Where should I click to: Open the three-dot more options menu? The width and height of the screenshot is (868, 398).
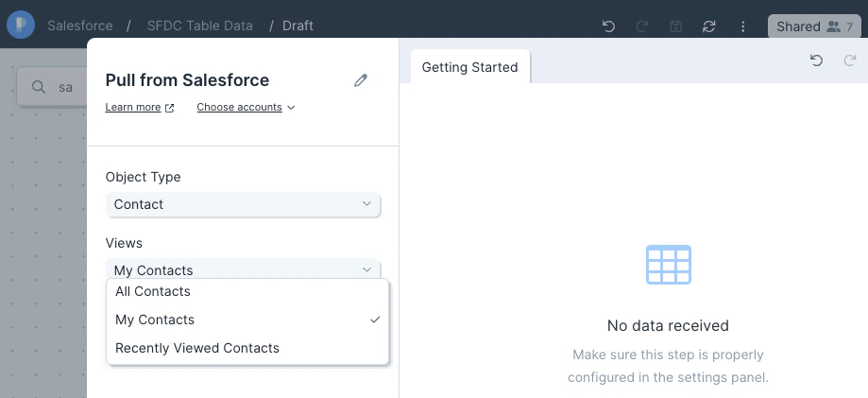coord(743,26)
